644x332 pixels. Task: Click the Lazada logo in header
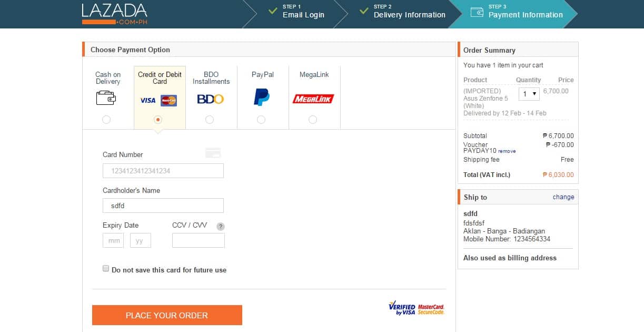[x=114, y=14]
